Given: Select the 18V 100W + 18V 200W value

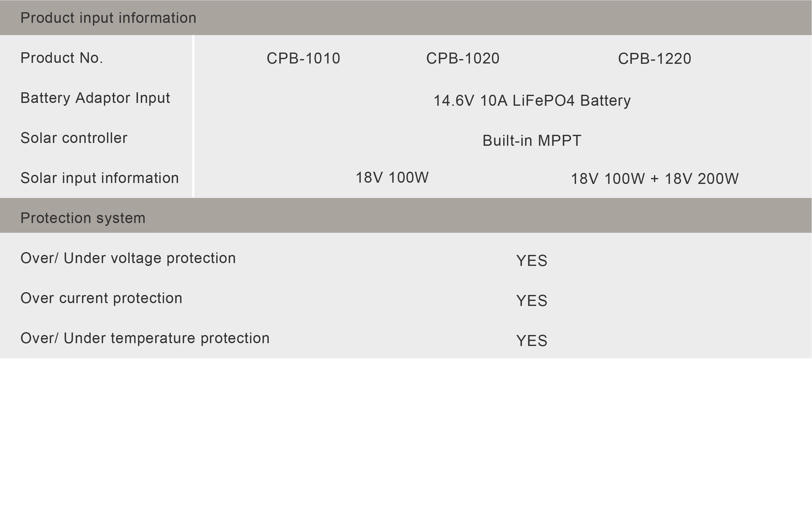Looking at the screenshot, I should pyautogui.click(x=654, y=179).
